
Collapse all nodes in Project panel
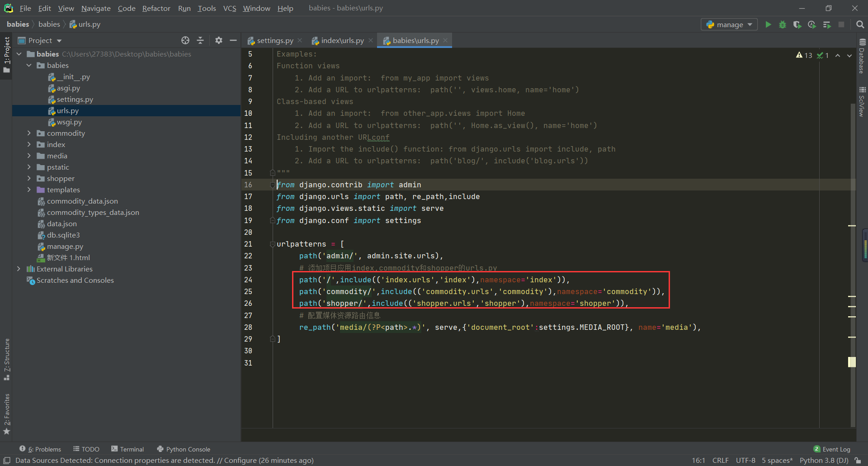(200, 40)
